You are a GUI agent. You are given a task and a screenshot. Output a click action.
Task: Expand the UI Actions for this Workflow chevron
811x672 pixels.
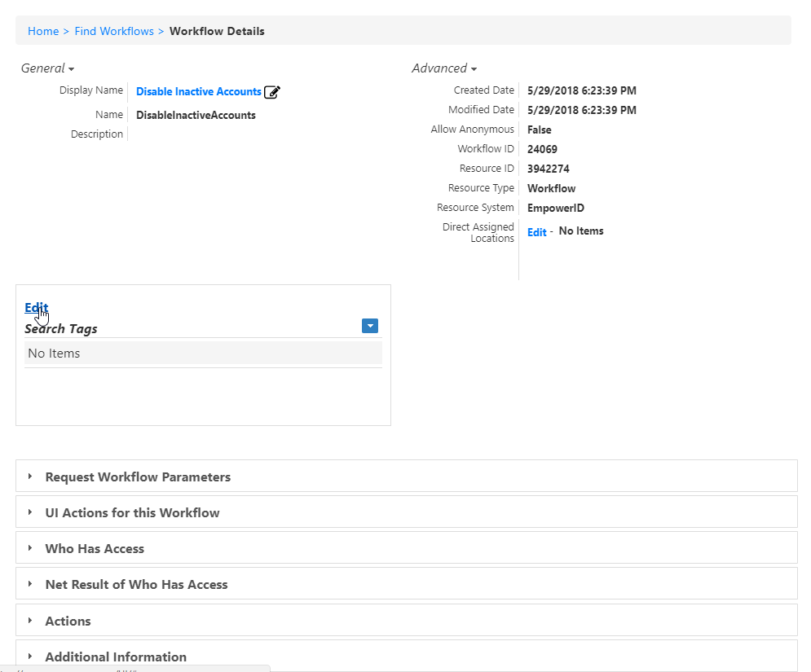(x=29, y=512)
